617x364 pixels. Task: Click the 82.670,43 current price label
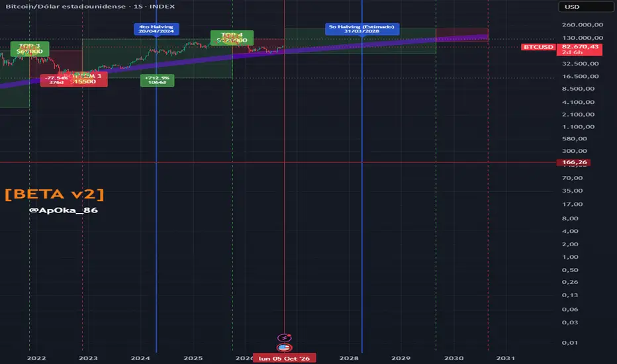pyautogui.click(x=580, y=49)
